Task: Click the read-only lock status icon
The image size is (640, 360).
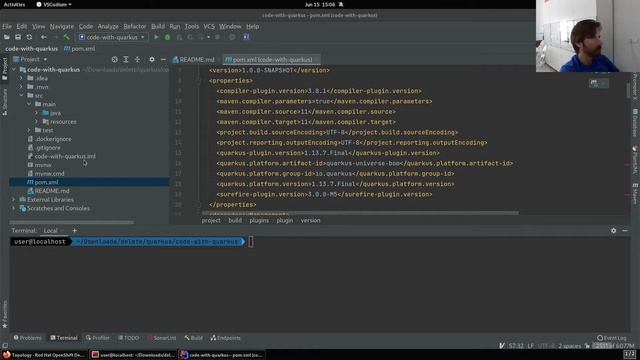Action: (587, 346)
